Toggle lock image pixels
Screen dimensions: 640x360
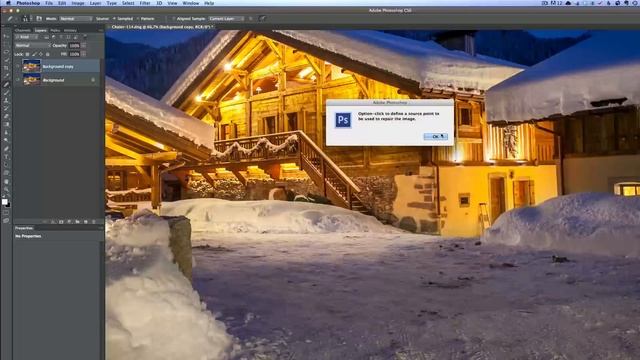tap(34, 54)
